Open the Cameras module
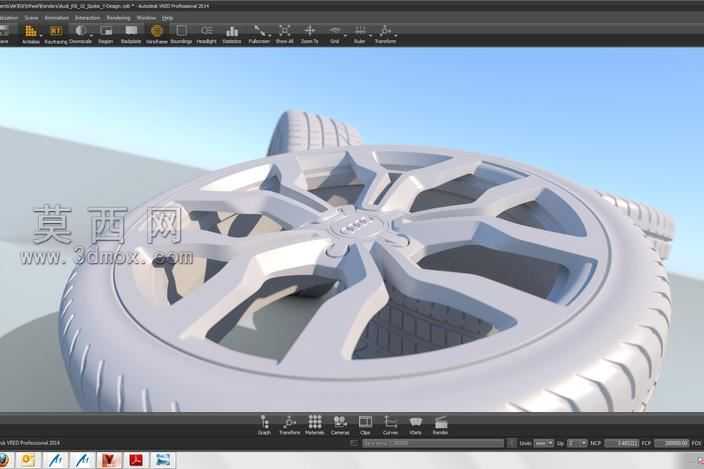 tap(340, 425)
